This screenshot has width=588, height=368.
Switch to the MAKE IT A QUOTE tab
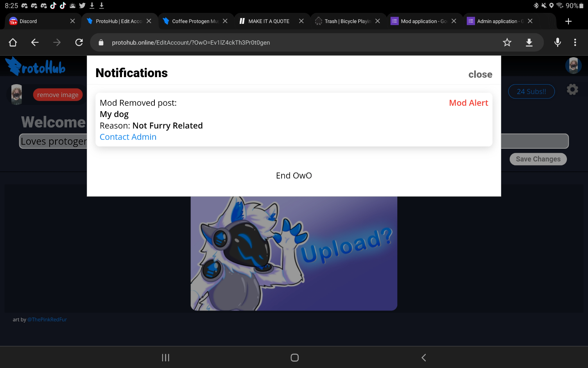(x=269, y=21)
